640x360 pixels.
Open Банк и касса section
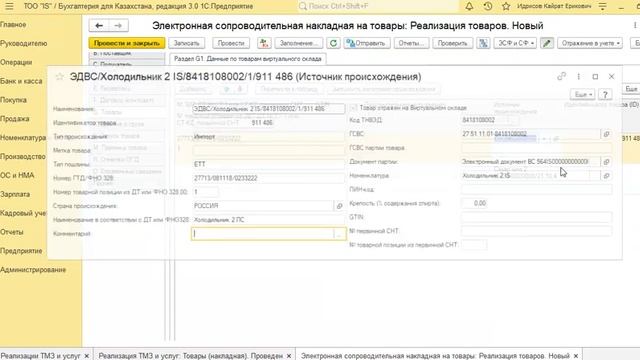click(x=21, y=81)
